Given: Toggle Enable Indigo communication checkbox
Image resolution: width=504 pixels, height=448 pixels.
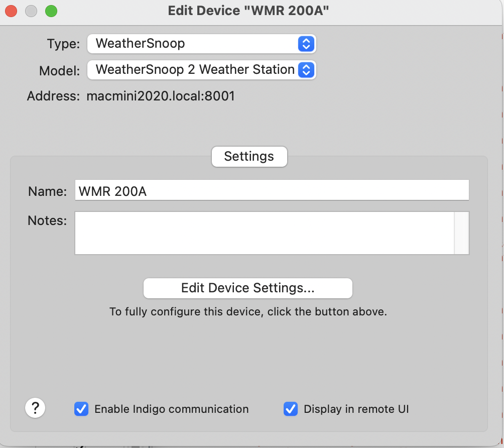Looking at the screenshot, I should (x=81, y=409).
